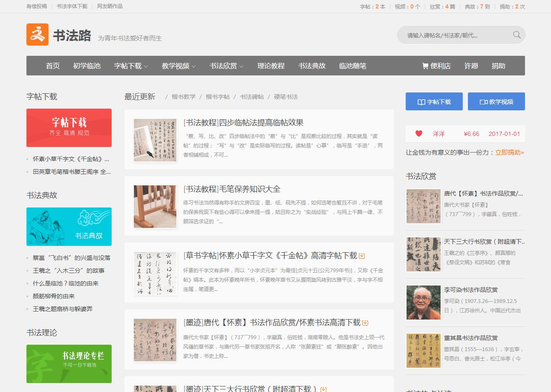Open the 理论教程 nav item
The height and width of the screenshot is (392, 551).
coord(271,66)
